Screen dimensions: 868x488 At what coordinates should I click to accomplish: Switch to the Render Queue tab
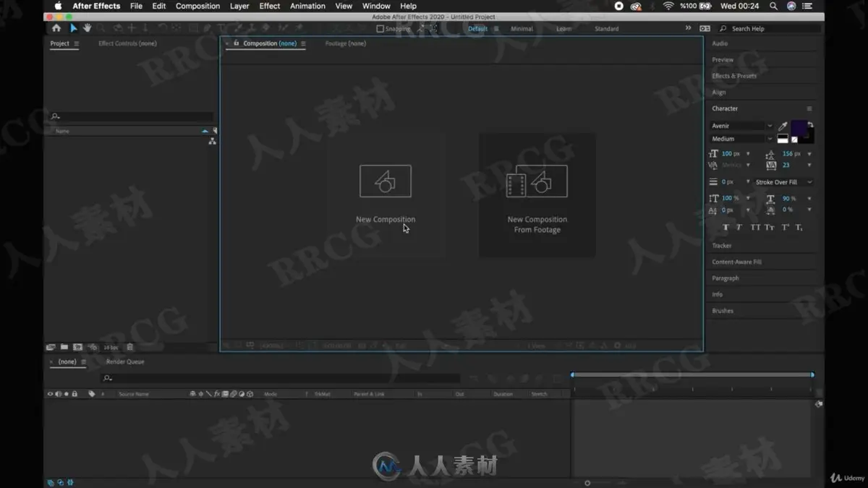pyautogui.click(x=125, y=361)
